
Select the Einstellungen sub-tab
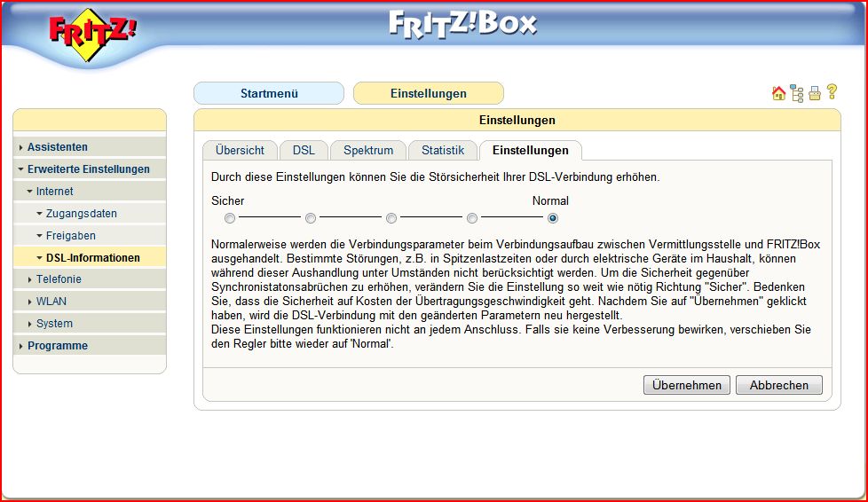click(531, 151)
